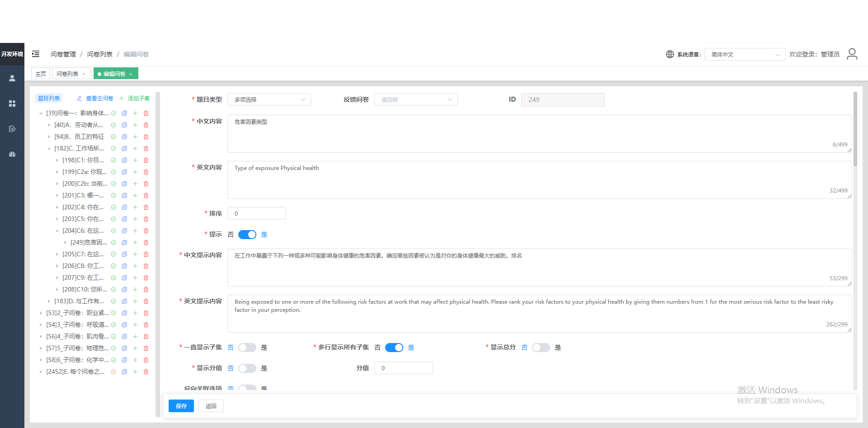Click status check icon for [198]C1 row
This screenshot has width=868, height=428.
[x=113, y=160]
